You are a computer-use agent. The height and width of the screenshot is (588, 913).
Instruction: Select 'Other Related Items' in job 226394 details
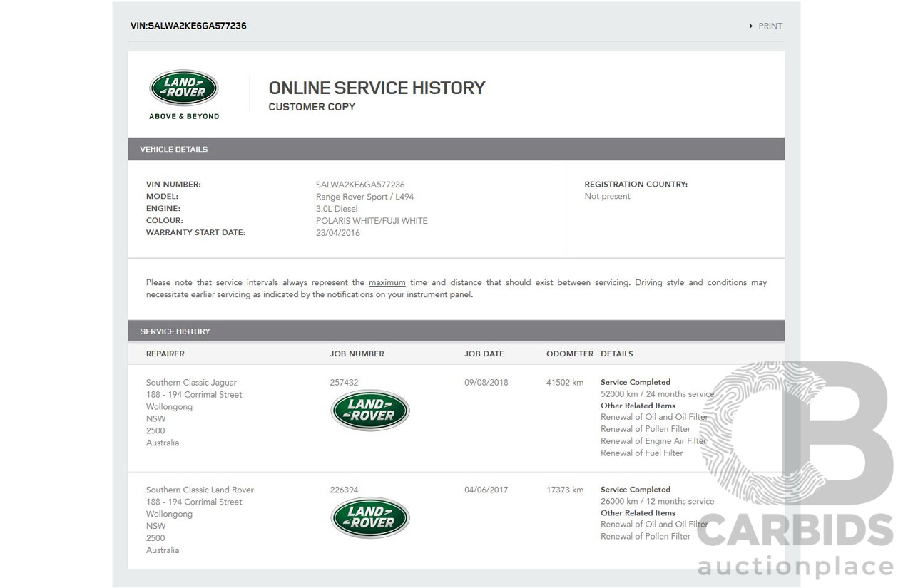click(x=638, y=513)
